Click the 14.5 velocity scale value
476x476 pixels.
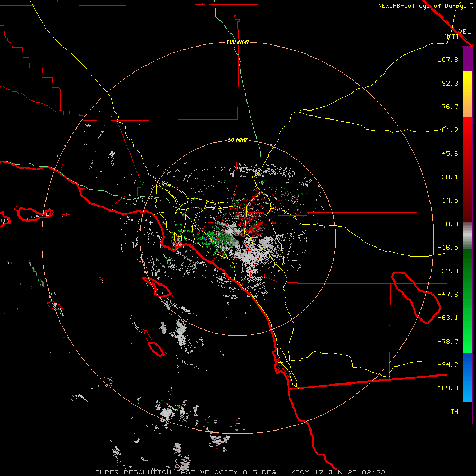coord(450,200)
